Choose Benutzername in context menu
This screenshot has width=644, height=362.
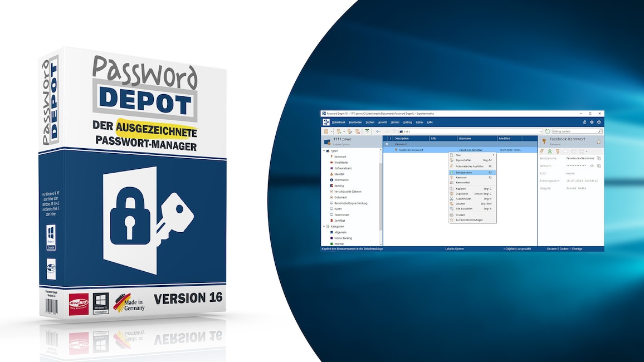472,173
